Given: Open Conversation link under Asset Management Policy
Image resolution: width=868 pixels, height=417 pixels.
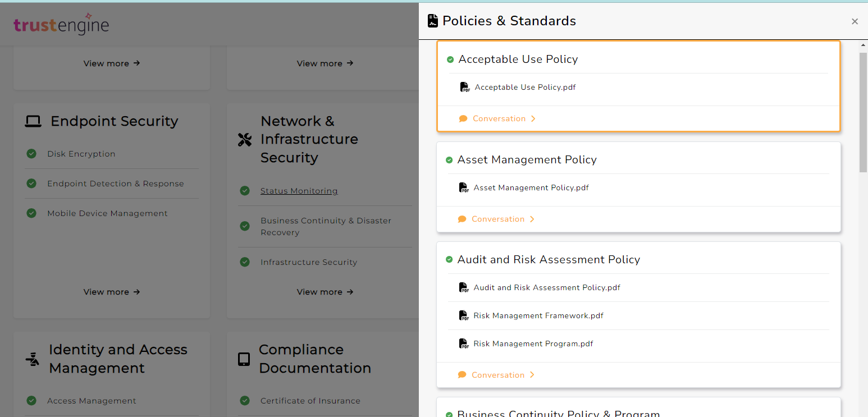Looking at the screenshot, I should 498,219.
